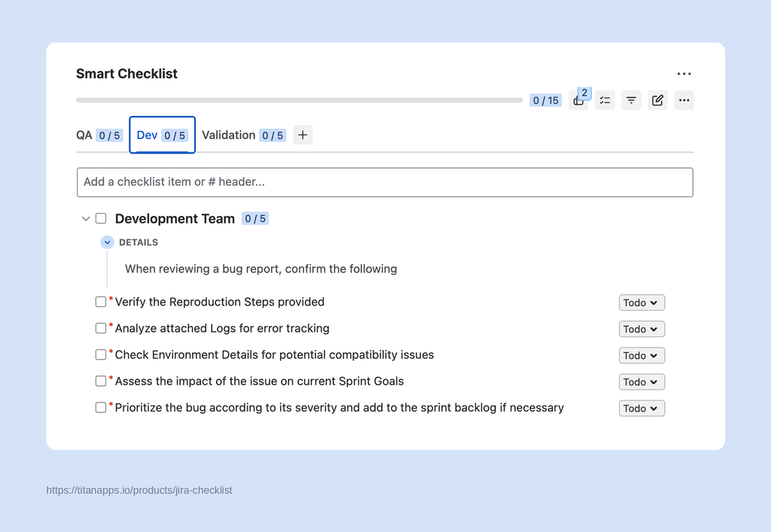Check the Check Environment Details item
Screen dimensions: 771x532
101,354
